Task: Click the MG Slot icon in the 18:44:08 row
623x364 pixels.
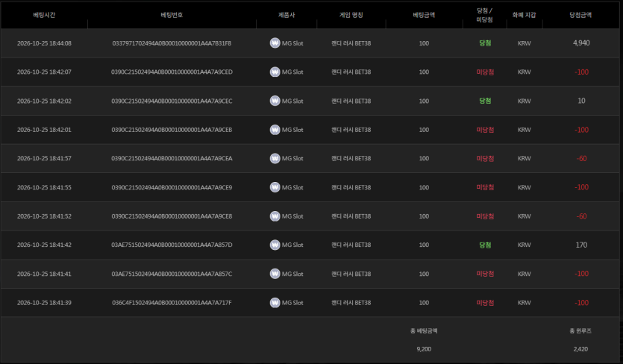Action: (275, 43)
